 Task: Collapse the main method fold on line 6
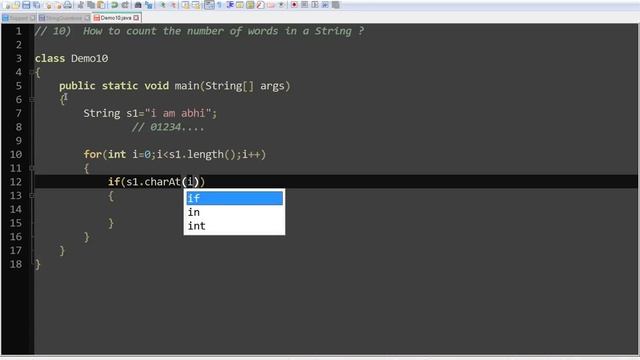click(x=32, y=100)
